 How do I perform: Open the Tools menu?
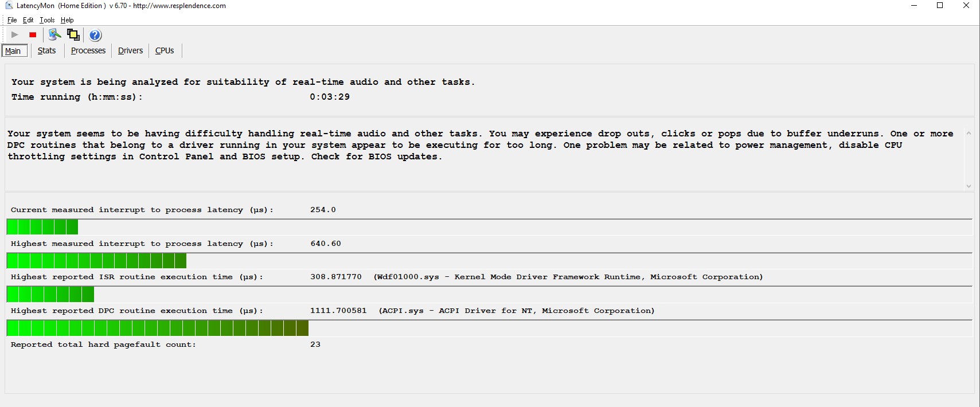click(47, 20)
